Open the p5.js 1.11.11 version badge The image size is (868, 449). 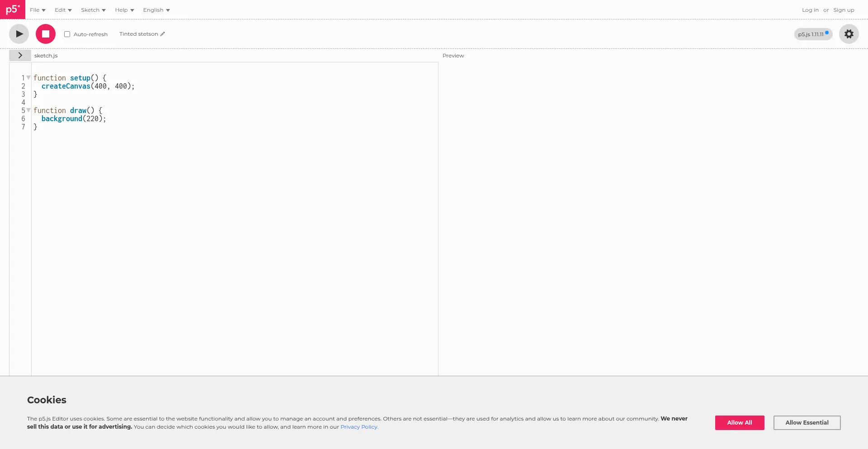pyautogui.click(x=813, y=34)
